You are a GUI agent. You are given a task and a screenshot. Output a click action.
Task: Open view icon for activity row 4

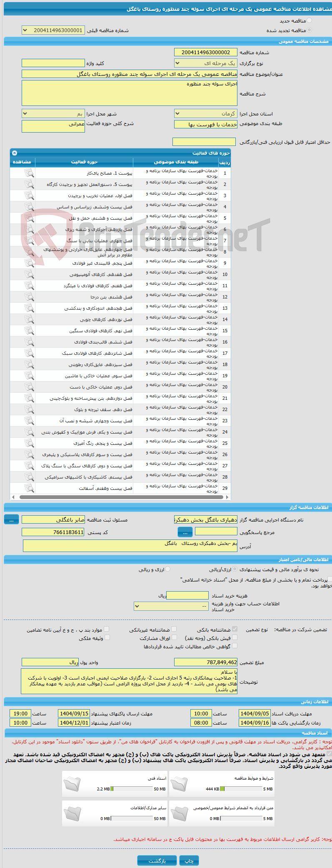(29, 207)
